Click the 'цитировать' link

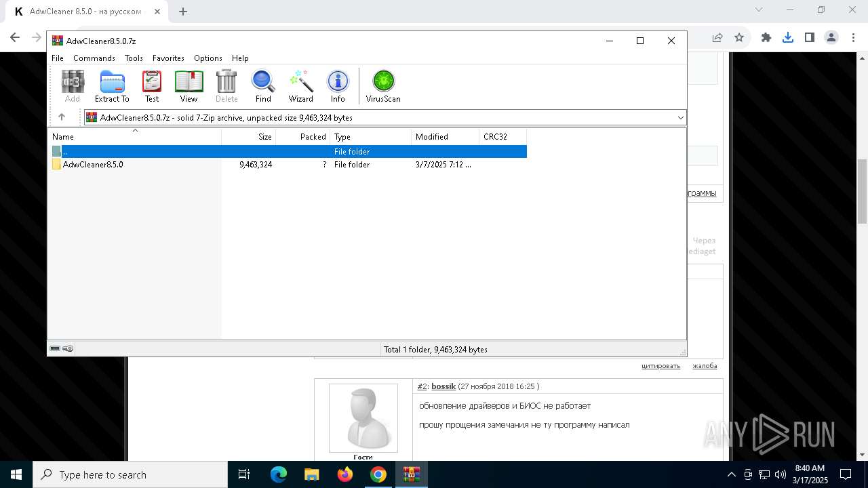click(x=660, y=366)
